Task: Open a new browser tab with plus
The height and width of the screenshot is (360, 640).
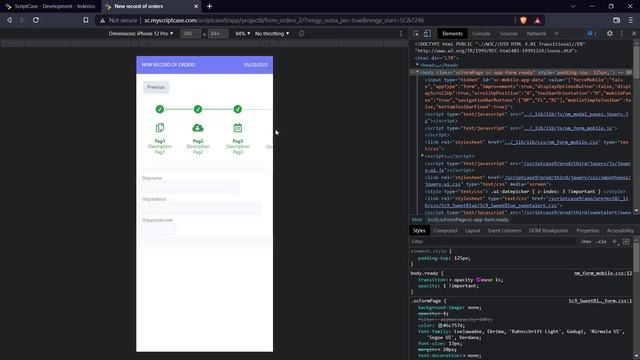Action: tap(209, 6)
